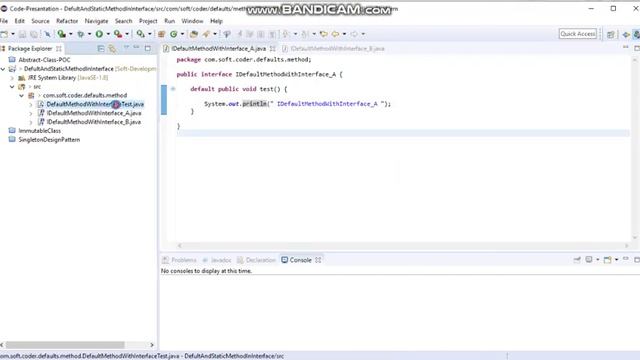Open the Source menu
The height and width of the screenshot is (360, 640).
tap(40, 21)
